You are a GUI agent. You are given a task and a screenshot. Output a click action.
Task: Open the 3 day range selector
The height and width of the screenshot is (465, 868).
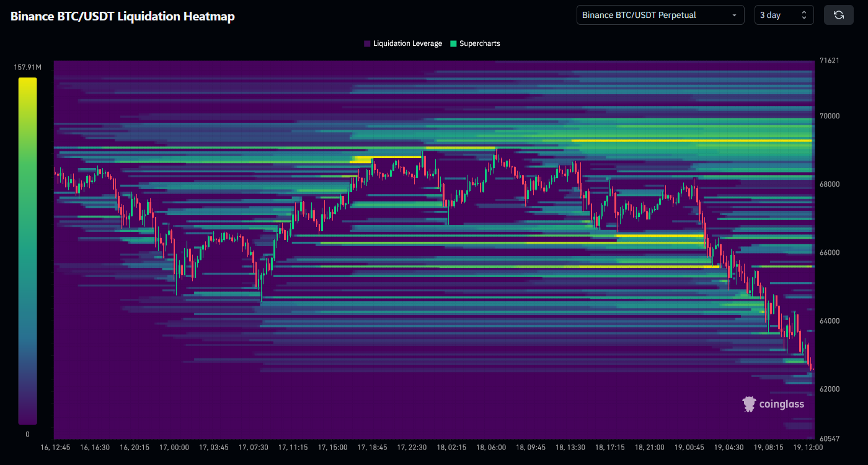tap(784, 15)
